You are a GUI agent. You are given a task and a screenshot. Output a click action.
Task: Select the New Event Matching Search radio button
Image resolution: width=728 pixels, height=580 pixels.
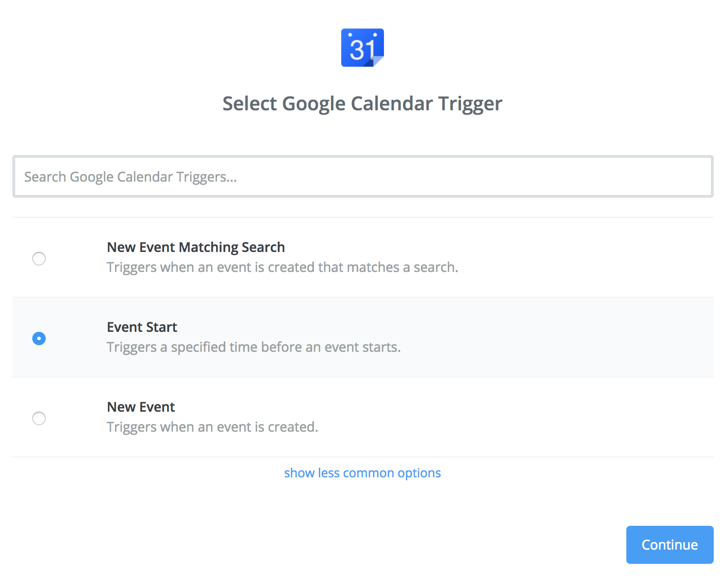click(39, 259)
